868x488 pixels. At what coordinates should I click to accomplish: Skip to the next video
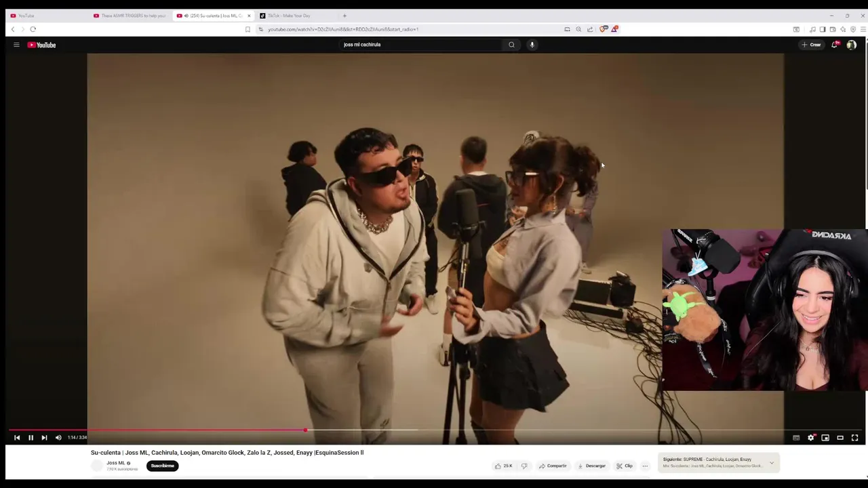tap(44, 438)
